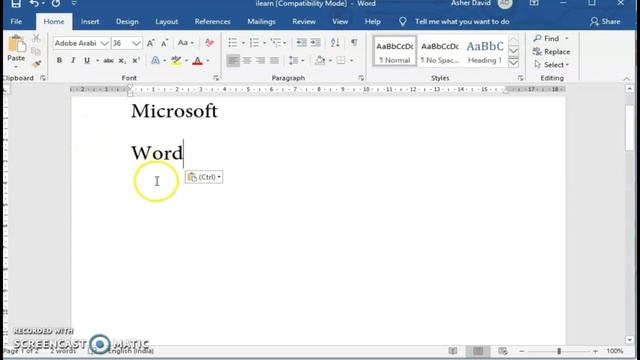Screen dimensions: 640x360
Task: Click the Paste clipboard icon
Action: (16, 44)
